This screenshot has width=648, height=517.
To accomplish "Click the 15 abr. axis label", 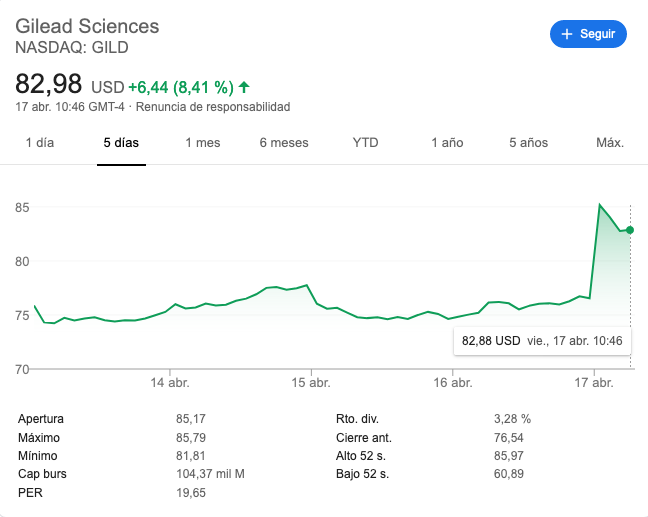I will (x=311, y=383).
